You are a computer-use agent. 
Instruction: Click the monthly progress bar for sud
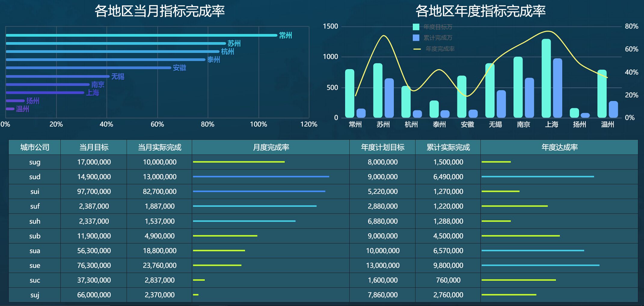click(261, 176)
